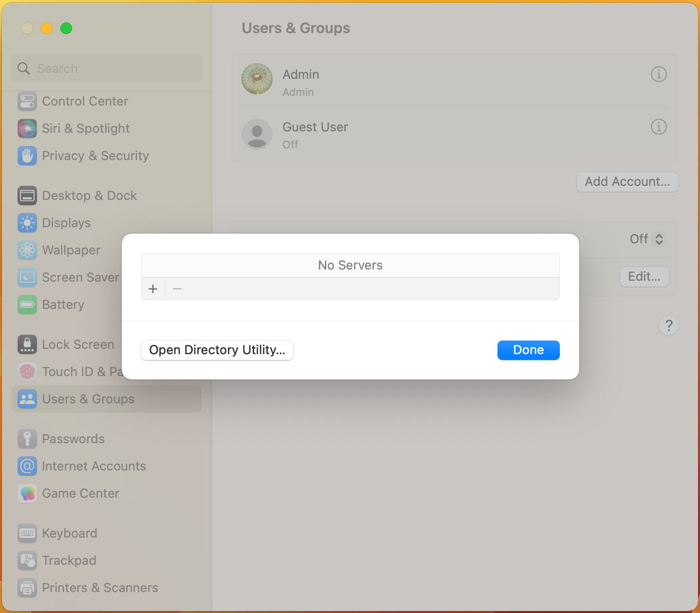This screenshot has height=613, width=700.
Task: Click the info icon for Guest User
Action: [659, 127]
